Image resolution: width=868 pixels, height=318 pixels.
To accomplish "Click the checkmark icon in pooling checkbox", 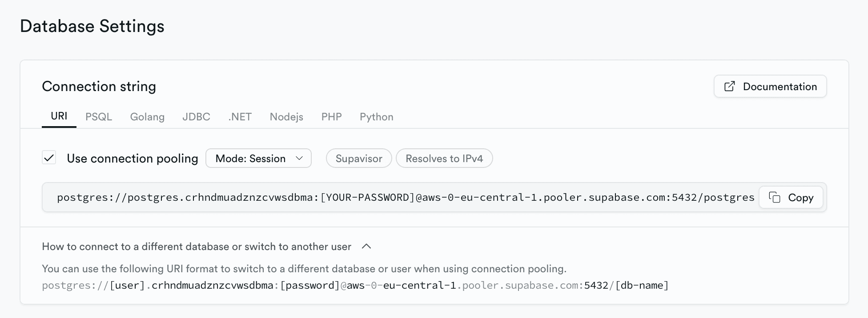I will [x=49, y=158].
